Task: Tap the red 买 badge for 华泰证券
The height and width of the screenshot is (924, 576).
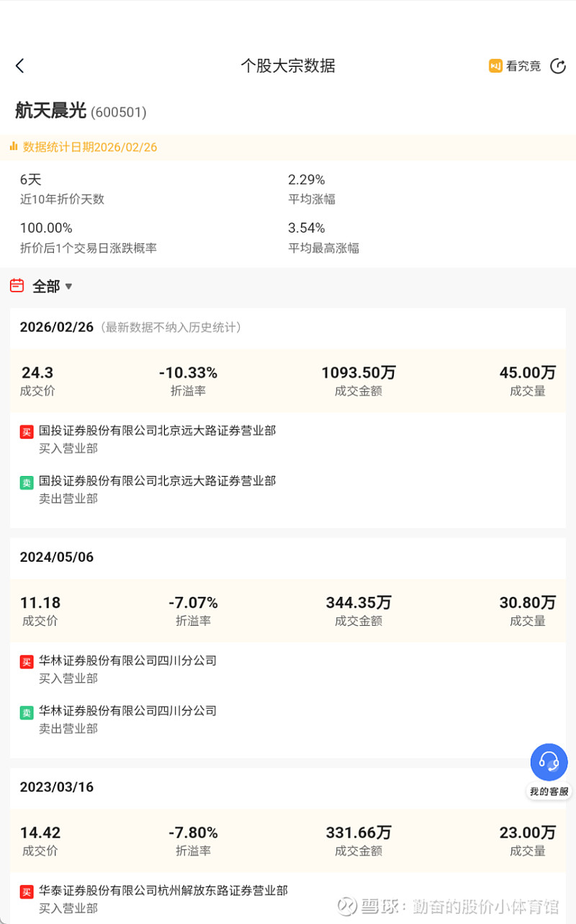Action: point(27,892)
